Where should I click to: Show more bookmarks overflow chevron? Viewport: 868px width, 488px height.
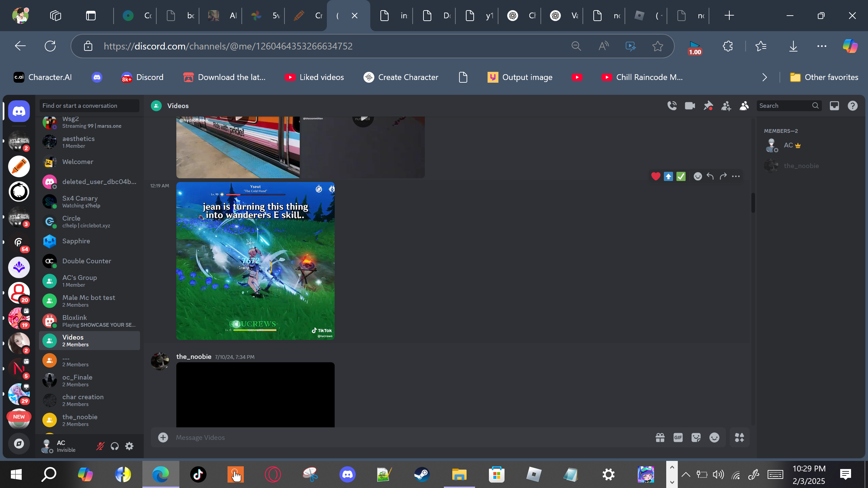pos(765,77)
